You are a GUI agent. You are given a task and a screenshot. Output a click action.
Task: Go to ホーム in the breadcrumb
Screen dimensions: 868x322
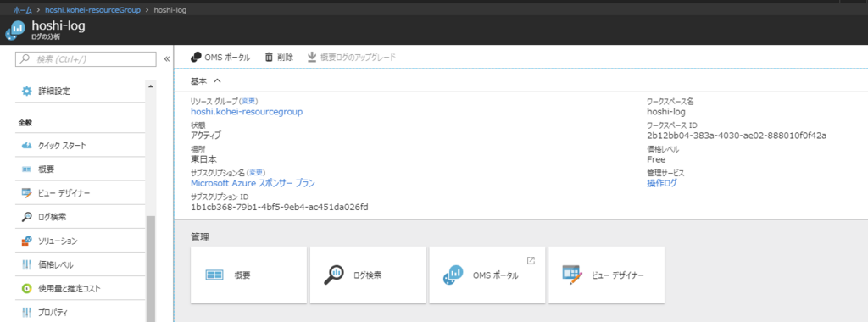[23, 10]
